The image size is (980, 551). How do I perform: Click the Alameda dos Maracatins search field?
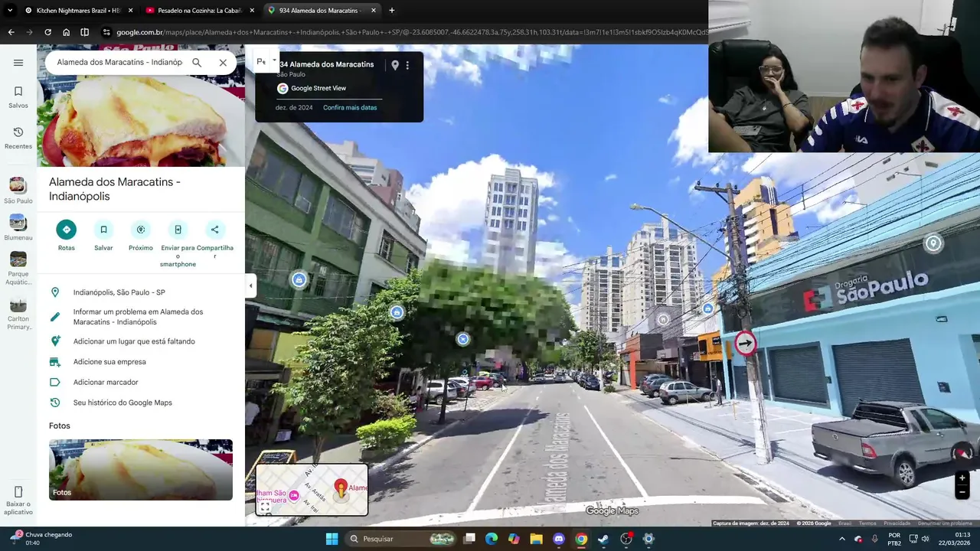[x=119, y=63]
